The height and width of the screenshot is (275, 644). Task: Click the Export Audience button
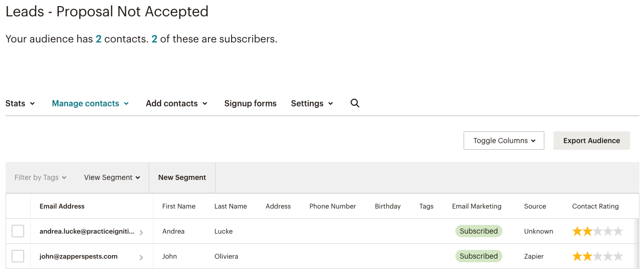[592, 141]
